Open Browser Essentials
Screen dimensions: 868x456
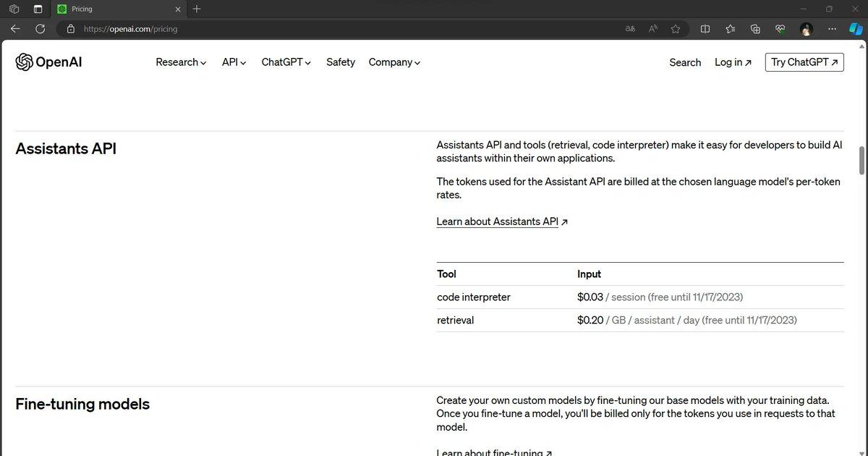point(780,29)
